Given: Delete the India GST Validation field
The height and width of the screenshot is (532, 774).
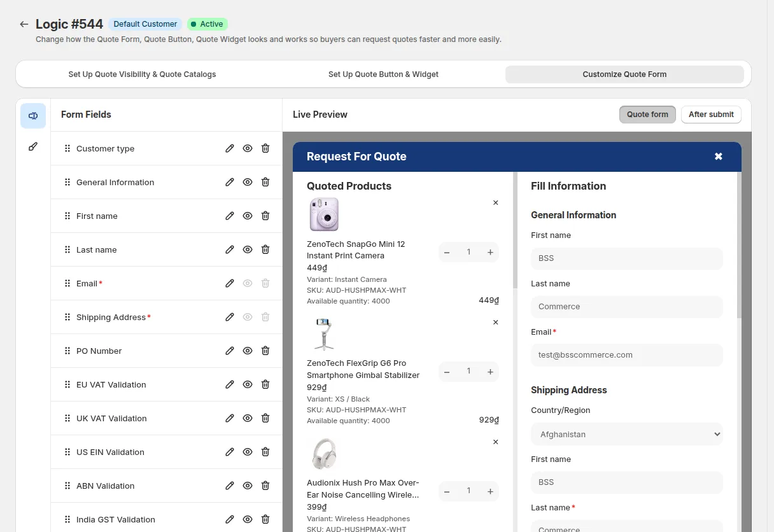Looking at the screenshot, I should (265, 519).
